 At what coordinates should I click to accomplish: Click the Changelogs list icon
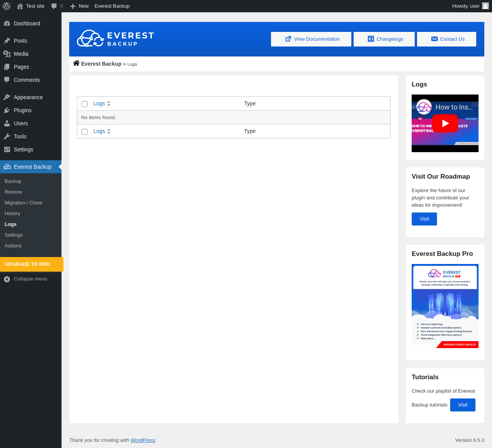pyautogui.click(x=371, y=39)
